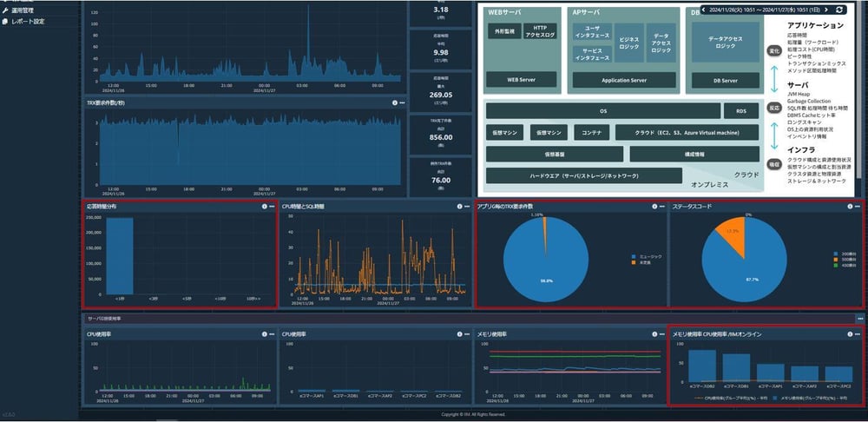
Task: Click the Copyright footer text
Action: point(473,414)
